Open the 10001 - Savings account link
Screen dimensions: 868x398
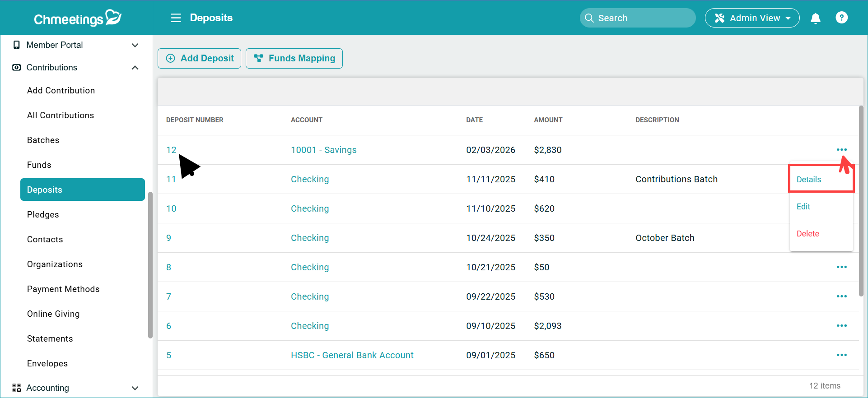click(x=323, y=150)
